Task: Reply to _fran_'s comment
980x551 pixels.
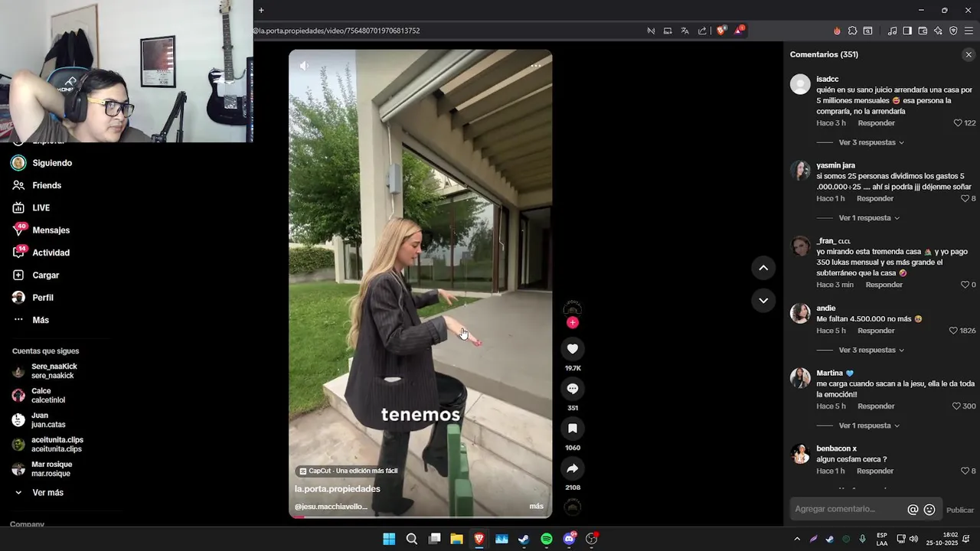Action: point(884,285)
